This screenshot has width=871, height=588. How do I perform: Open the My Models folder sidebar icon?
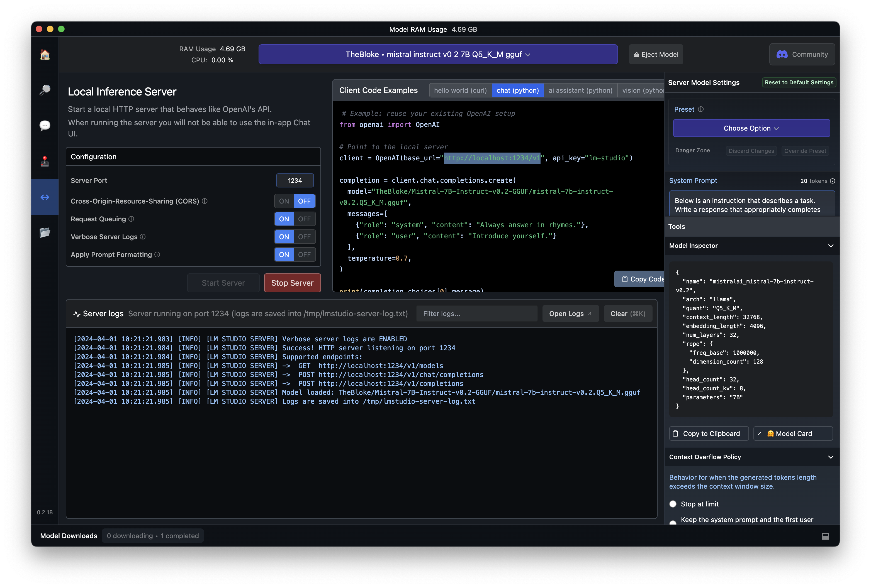point(45,232)
